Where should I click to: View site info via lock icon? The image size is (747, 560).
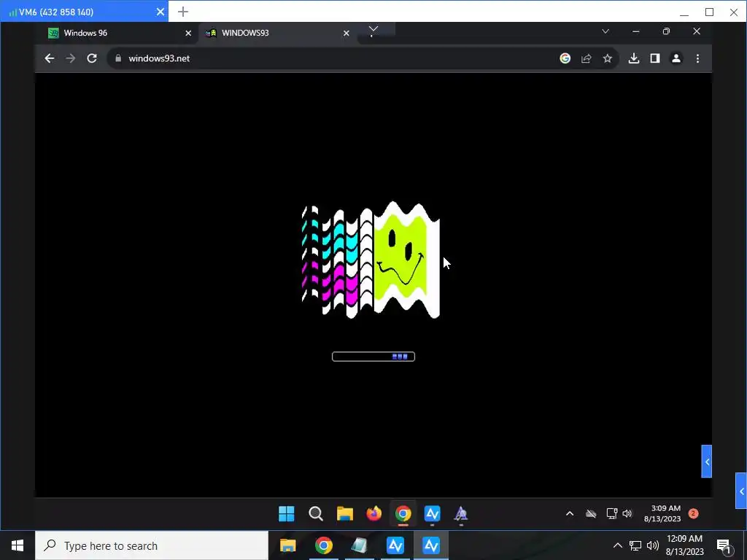click(x=118, y=58)
